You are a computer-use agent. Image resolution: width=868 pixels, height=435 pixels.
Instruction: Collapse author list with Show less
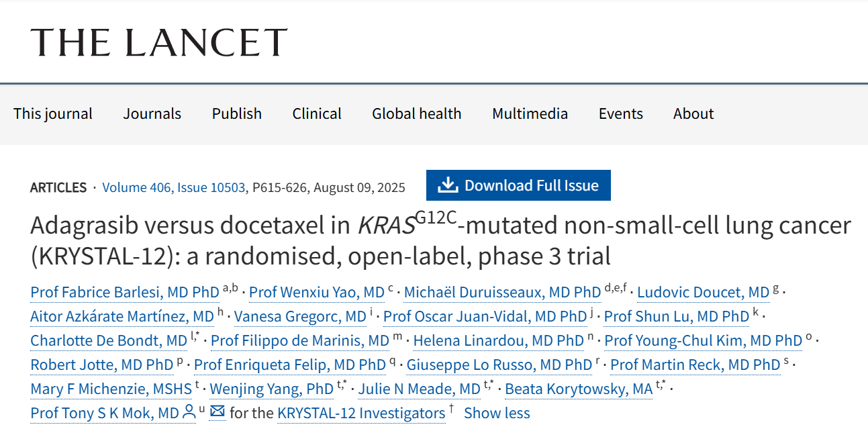(497, 413)
